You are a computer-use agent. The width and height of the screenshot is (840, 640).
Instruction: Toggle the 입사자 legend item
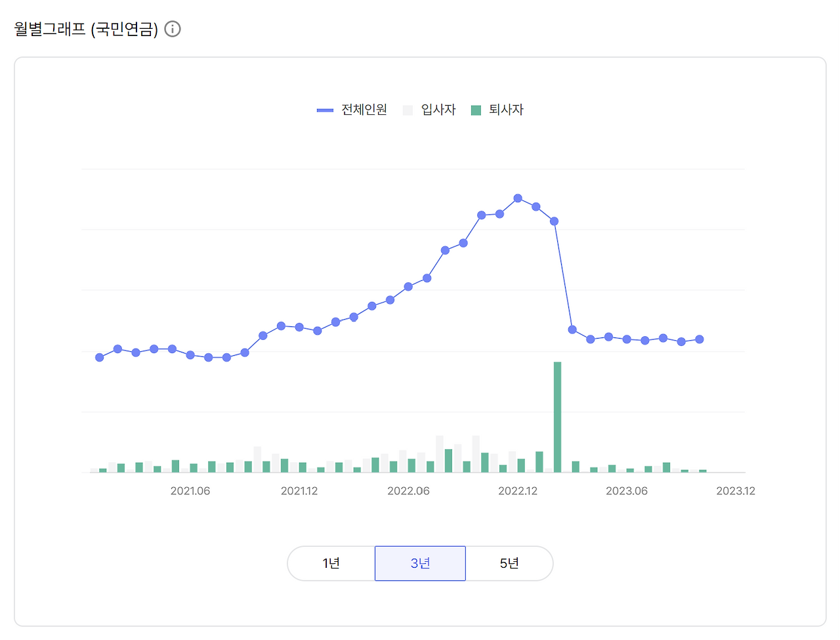click(430, 110)
